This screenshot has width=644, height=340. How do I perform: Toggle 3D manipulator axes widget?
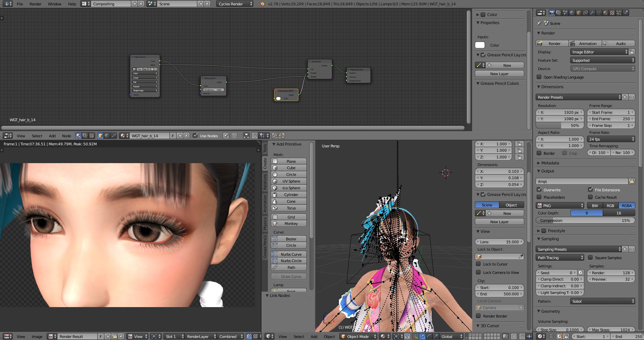click(x=415, y=336)
